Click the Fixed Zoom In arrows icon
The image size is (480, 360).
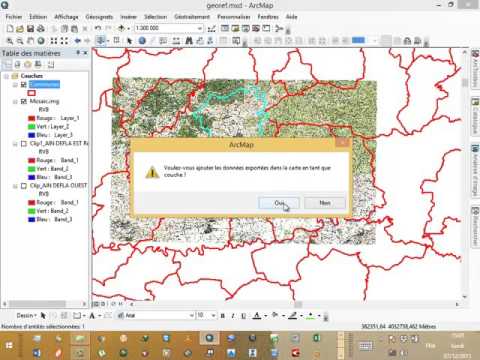click(54, 41)
